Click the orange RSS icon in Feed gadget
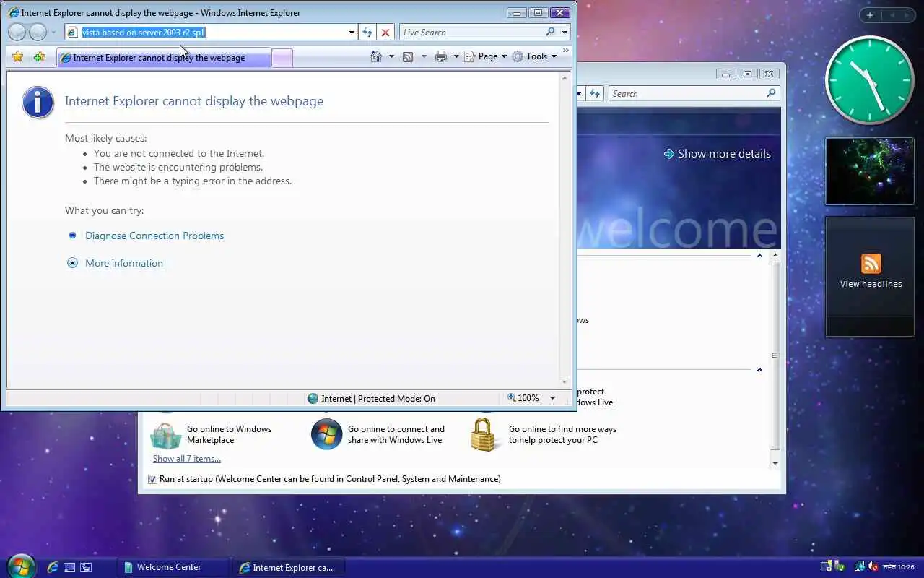924x578 pixels. pyautogui.click(x=871, y=264)
